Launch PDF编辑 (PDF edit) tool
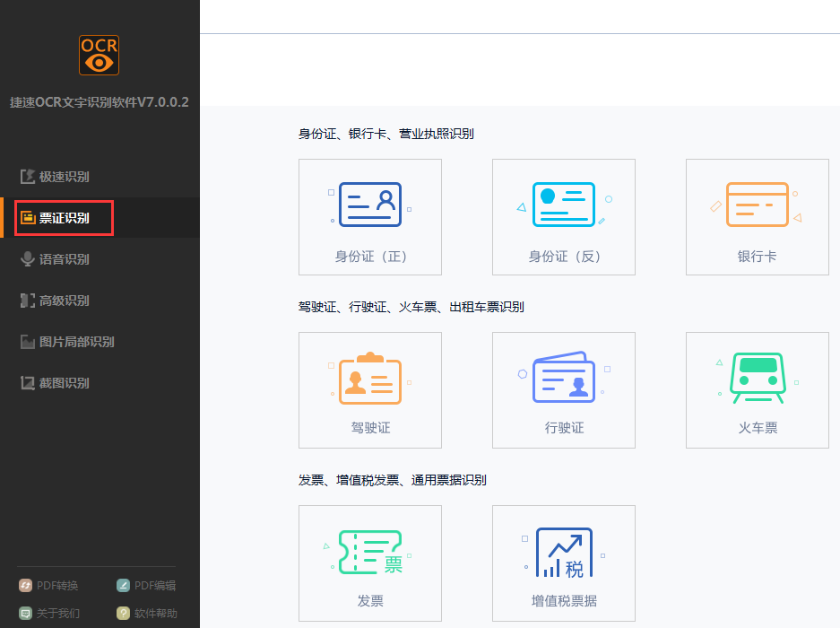This screenshot has height=628, width=840. point(145,585)
